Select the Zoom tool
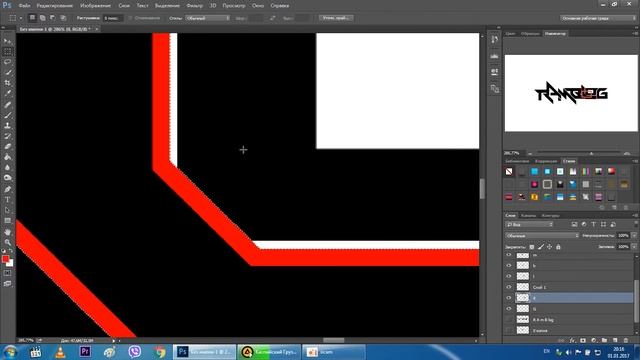The height and width of the screenshot is (360, 640). pos(7,242)
